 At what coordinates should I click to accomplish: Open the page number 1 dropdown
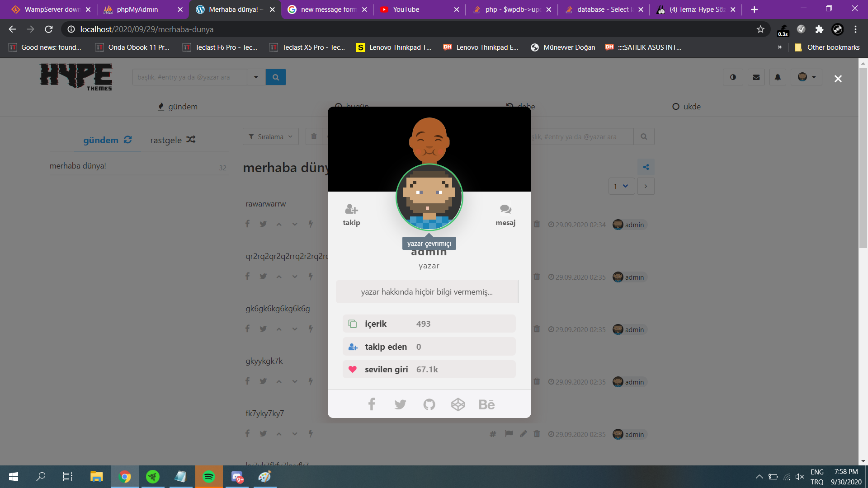point(622,186)
